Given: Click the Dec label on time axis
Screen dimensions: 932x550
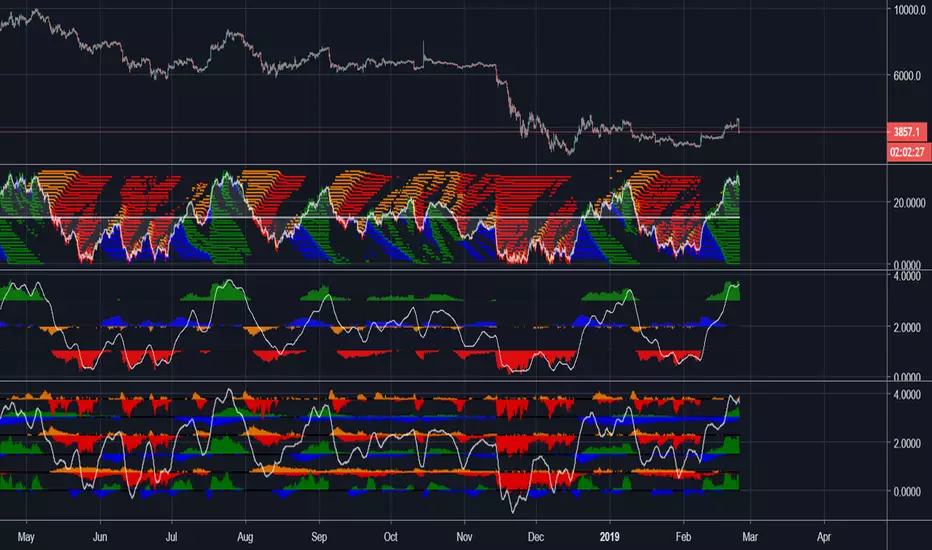Looking at the screenshot, I should click(536, 537).
